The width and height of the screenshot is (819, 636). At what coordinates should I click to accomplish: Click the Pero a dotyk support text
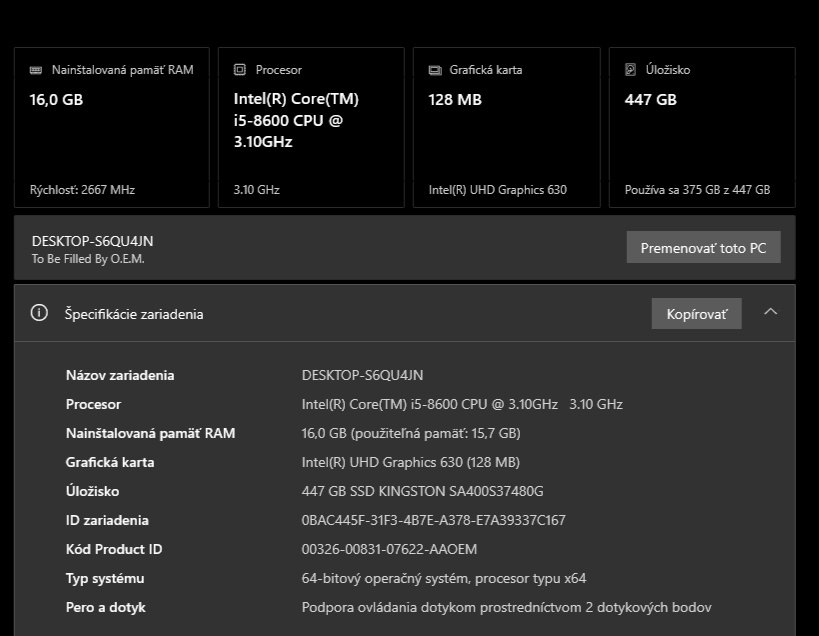(506, 607)
